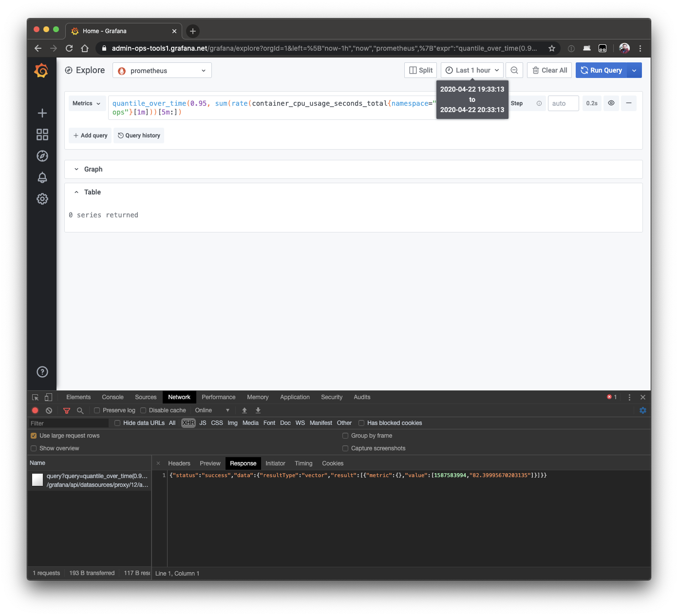Open the Alerting bell icon

[42, 177]
